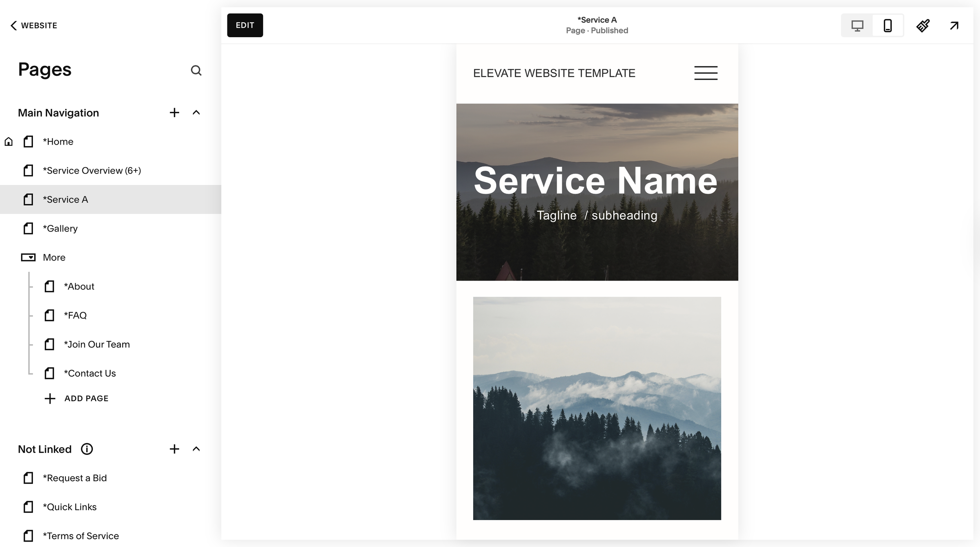Click the Not Linked info icon
The width and height of the screenshot is (980, 547).
[x=87, y=449]
